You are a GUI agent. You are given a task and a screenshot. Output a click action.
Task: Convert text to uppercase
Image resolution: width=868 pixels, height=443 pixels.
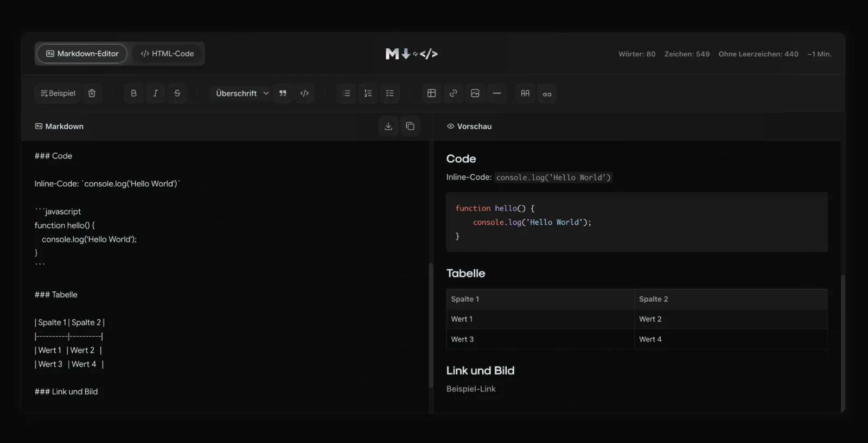point(525,93)
